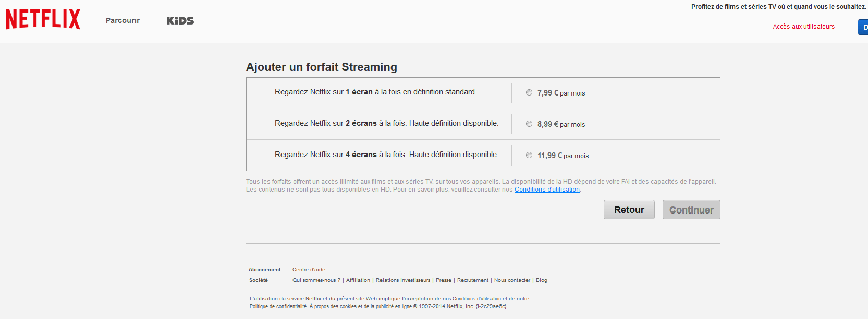Click the 4 écrans plan description text
Viewport: 868px width, 319px height.
point(386,155)
